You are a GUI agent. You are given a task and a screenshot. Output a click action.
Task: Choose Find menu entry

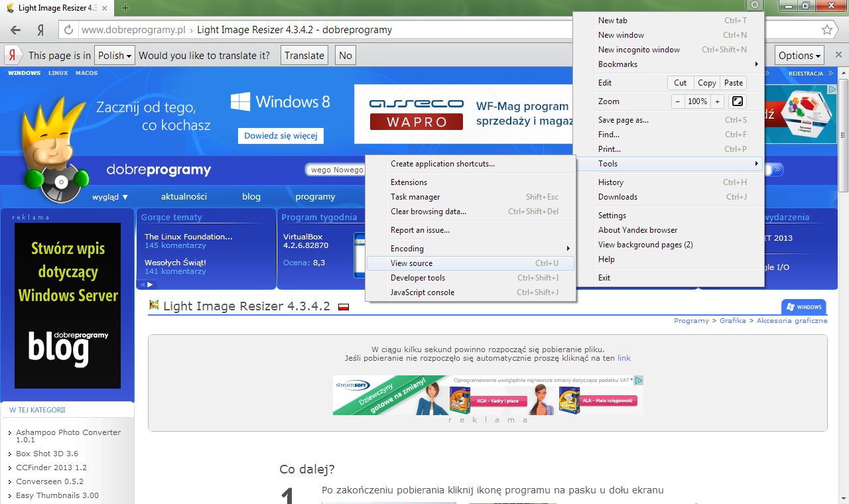pyautogui.click(x=669, y=135)
